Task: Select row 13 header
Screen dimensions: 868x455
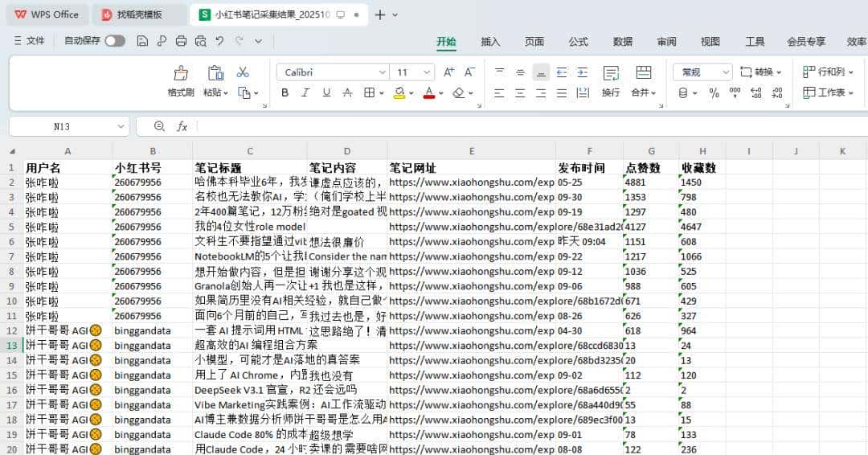Action: (x=11, y=346)
